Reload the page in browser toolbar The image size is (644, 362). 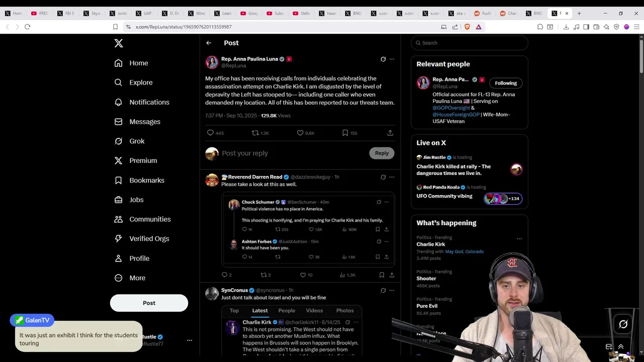[27, 27]
